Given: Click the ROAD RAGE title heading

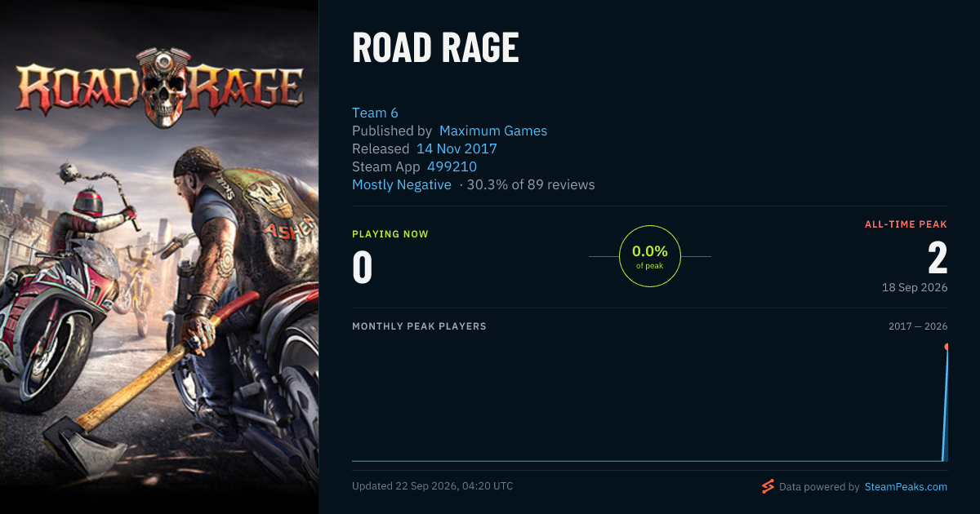Looking at the screenshot, I should (435, 49).
